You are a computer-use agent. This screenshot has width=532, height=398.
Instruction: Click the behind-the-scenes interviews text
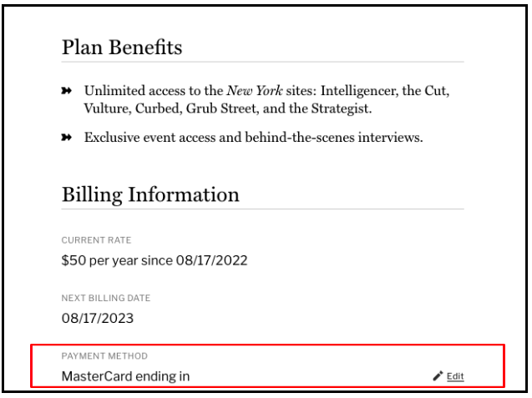click(334, 138)
